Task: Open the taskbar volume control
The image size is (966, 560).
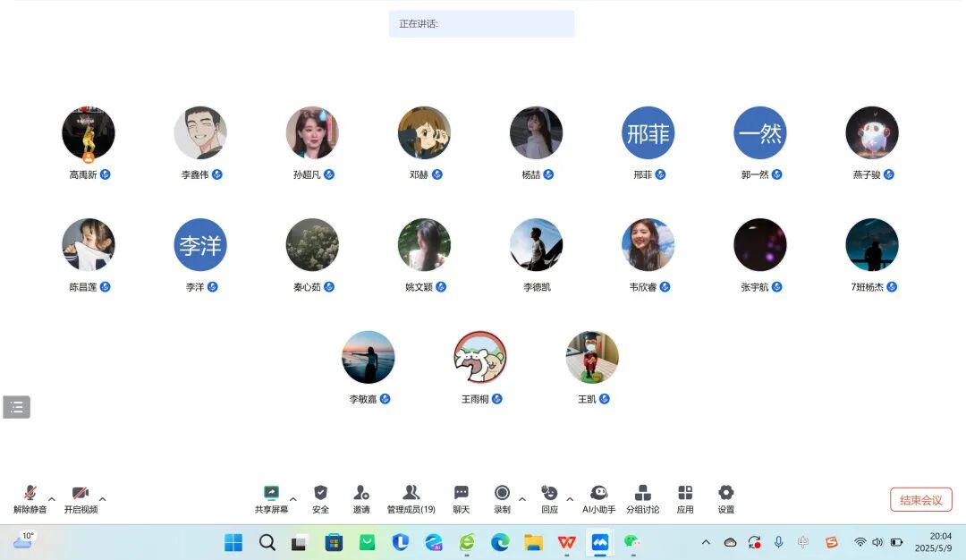Action: [876, 543]
